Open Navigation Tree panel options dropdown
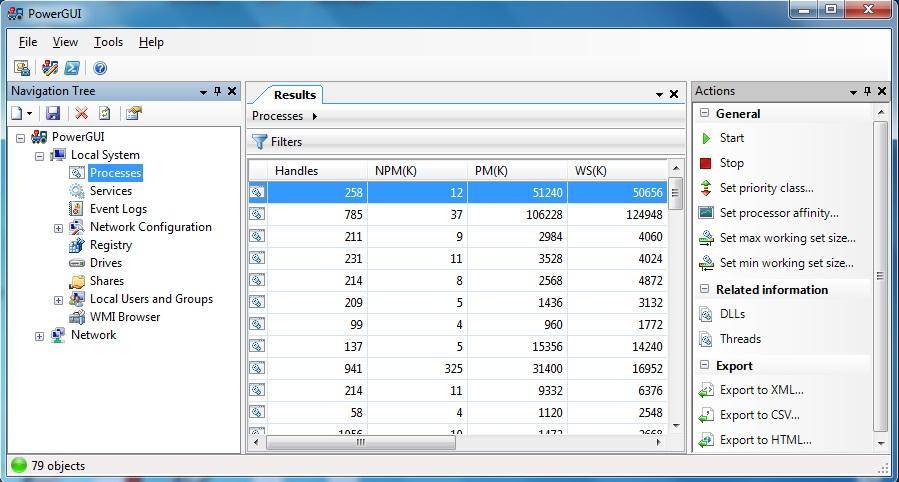899x482 pixels. click(x=203, y=92)
